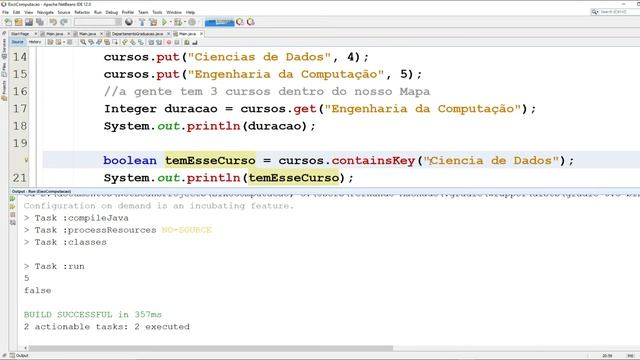Click the Save All toolbar icon
640x360 pixels.
(40, 22)
